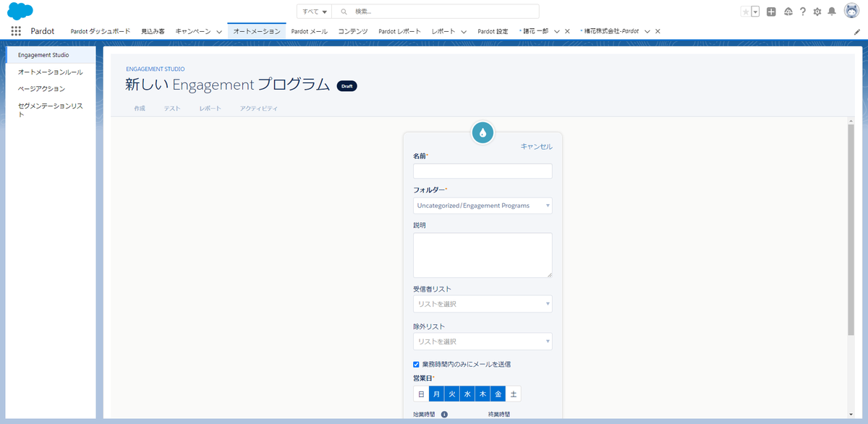This screenshot has height=424, width=868.
Task: Toggle the 日 business day
Action: [x=421, y=394]
